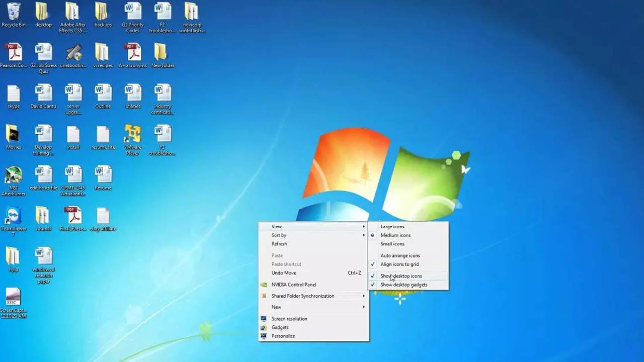Toggle Show desktop gadgets option
This screenshot has width=644, height=362.
(404, 285)
